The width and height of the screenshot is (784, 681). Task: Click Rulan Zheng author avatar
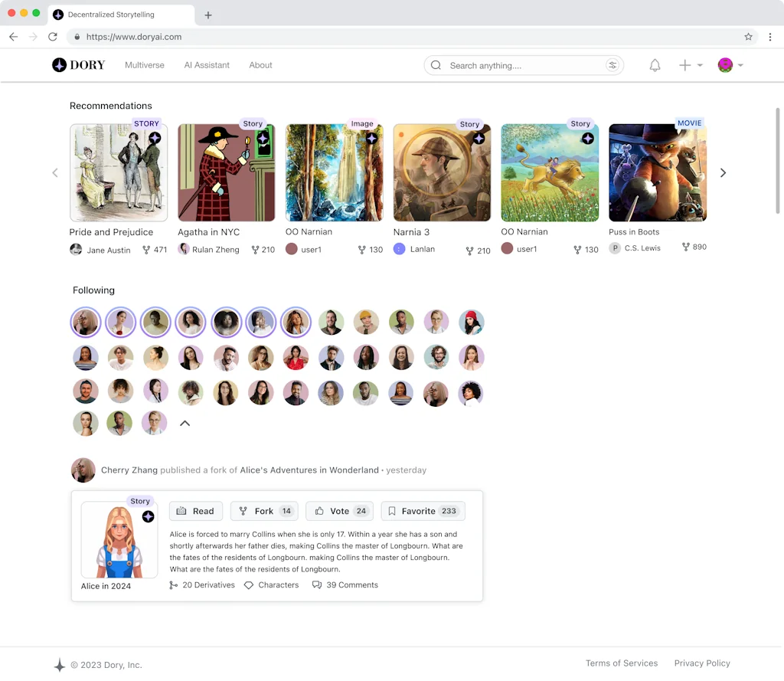click(x=184, y=249)
